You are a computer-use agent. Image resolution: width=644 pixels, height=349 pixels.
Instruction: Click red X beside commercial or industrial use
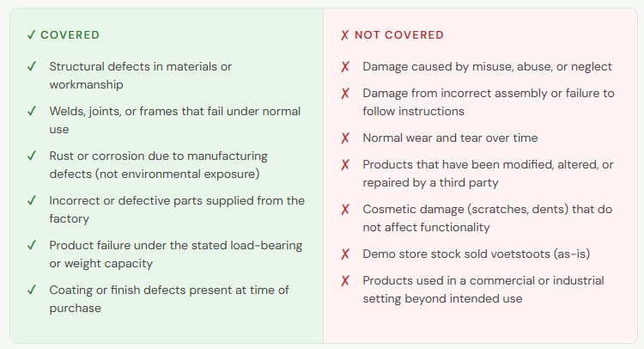(345, 280)
